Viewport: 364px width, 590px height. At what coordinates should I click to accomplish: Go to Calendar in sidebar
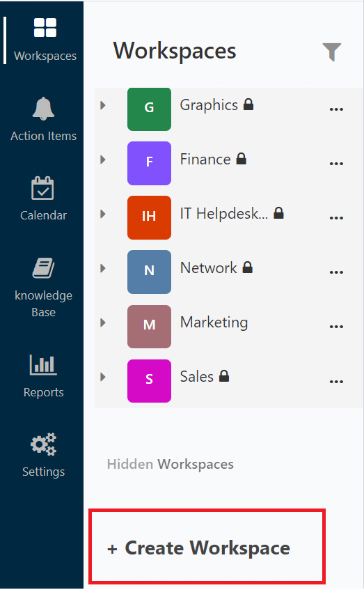pyautogui.click(x=43, y=199)
